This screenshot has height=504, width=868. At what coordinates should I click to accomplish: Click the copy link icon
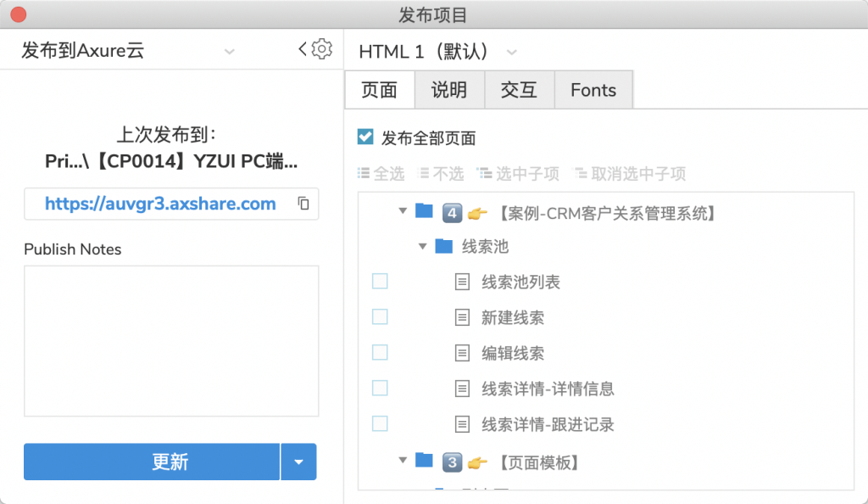click(303, 204)
